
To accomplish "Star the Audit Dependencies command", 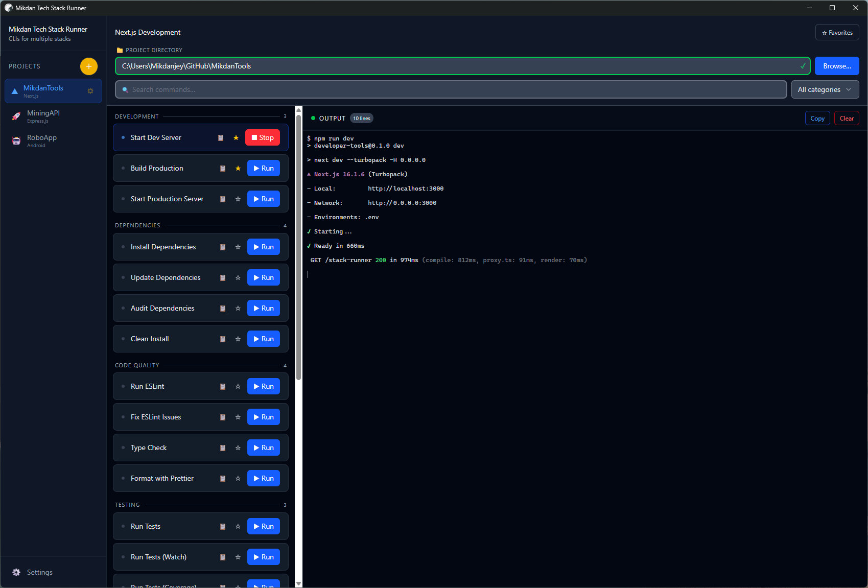I will [x=238, y=309].
